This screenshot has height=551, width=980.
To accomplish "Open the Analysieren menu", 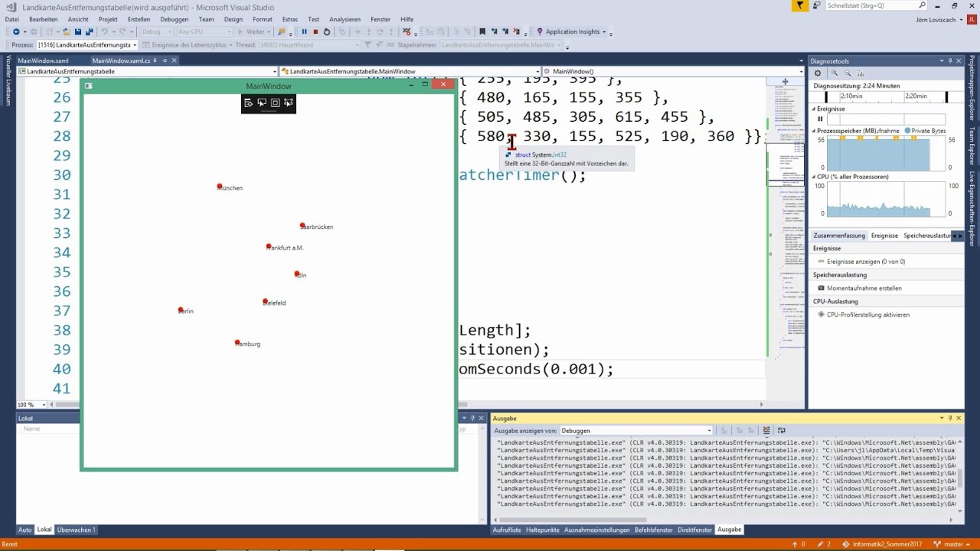I will tap(345, 19).
